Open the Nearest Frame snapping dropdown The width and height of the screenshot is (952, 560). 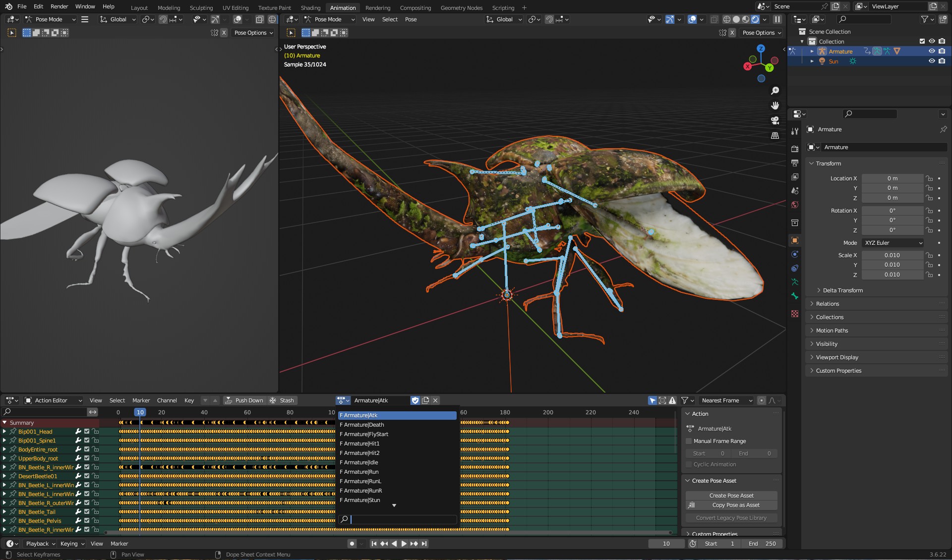point(726,400)
